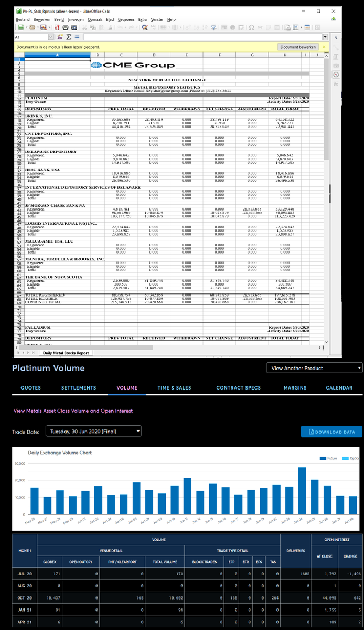Open Find & Replace magnifier icon
364x630 pixels.
tap(144, 27)
